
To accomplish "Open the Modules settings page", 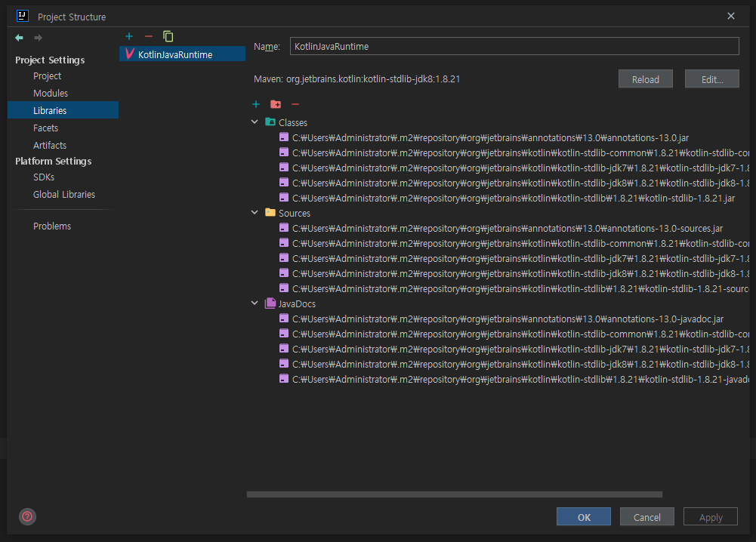I will pyautogui.click(x=51, y=93).
